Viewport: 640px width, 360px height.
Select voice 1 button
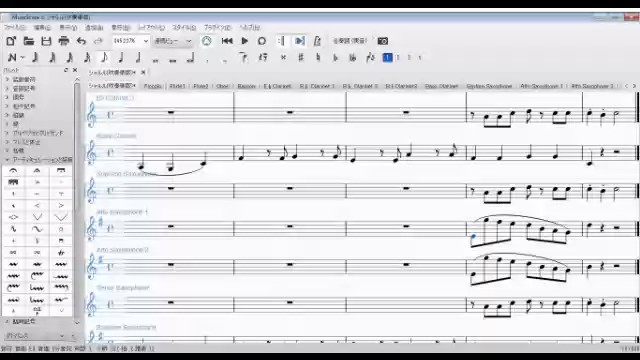pos(387,58)
